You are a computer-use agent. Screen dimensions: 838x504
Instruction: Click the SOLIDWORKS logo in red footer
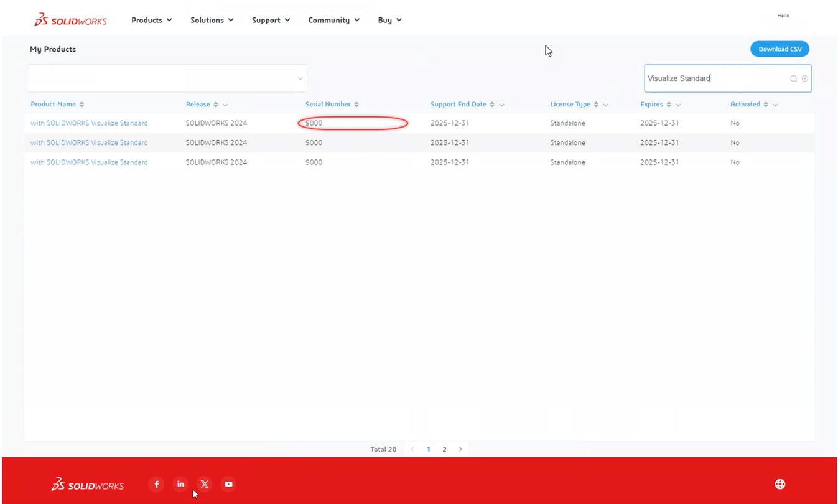[x=88, y=484]
